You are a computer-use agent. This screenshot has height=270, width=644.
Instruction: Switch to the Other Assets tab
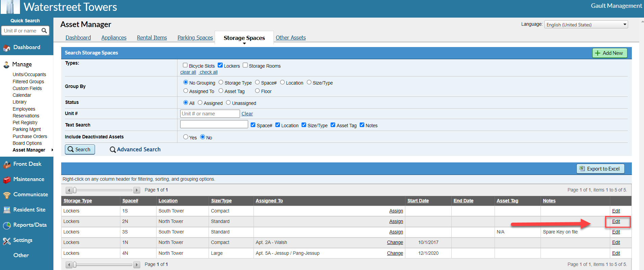tap(291, 38)
